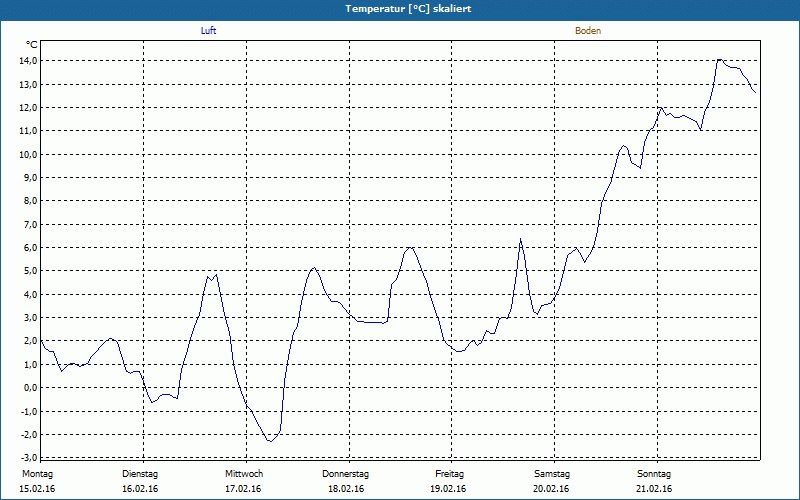800x500 pixels.
Task: Click the Dienstag day label
Action: (x=140, y=474)
